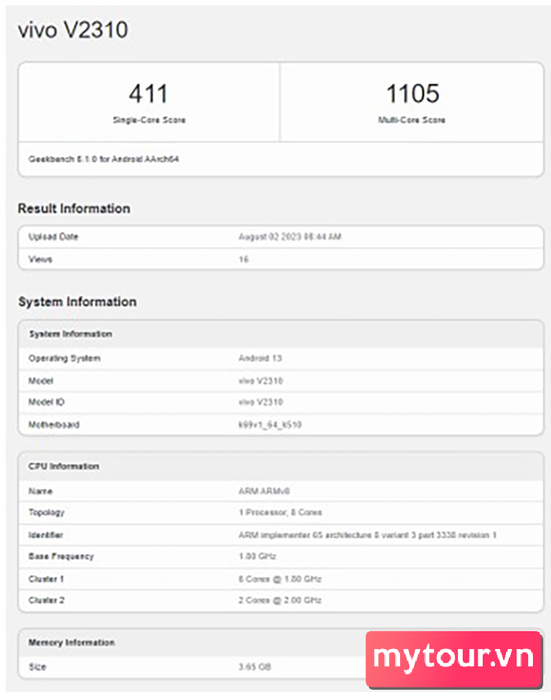Click the August 02 2023 upload date value
The height and width of the screenshot is (700, 551).
pyautogui.click(x=290, y=237)
